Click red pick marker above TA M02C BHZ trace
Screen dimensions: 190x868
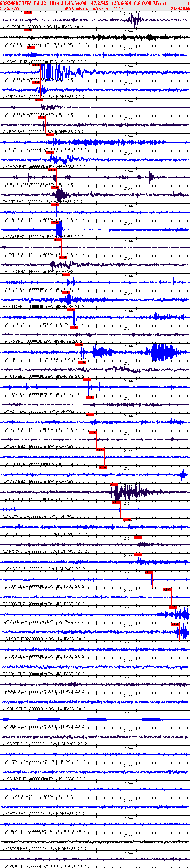pyautogui.click(x=114, y=484)
